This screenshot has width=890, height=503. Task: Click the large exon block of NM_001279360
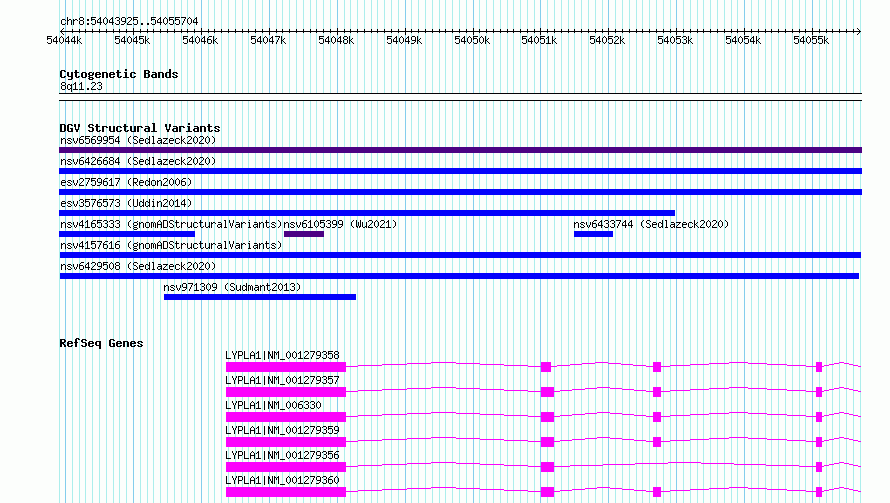[x=286, y=492]
